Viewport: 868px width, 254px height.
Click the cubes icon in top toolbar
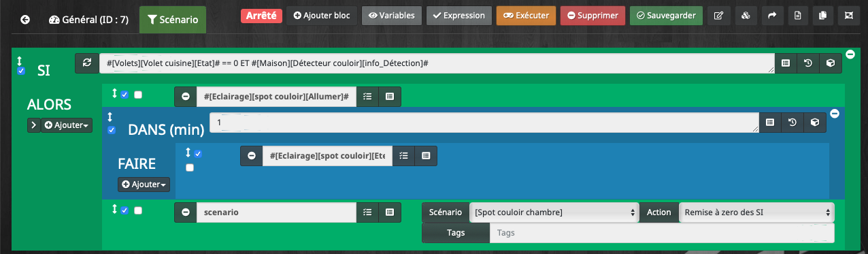(746, 15)
